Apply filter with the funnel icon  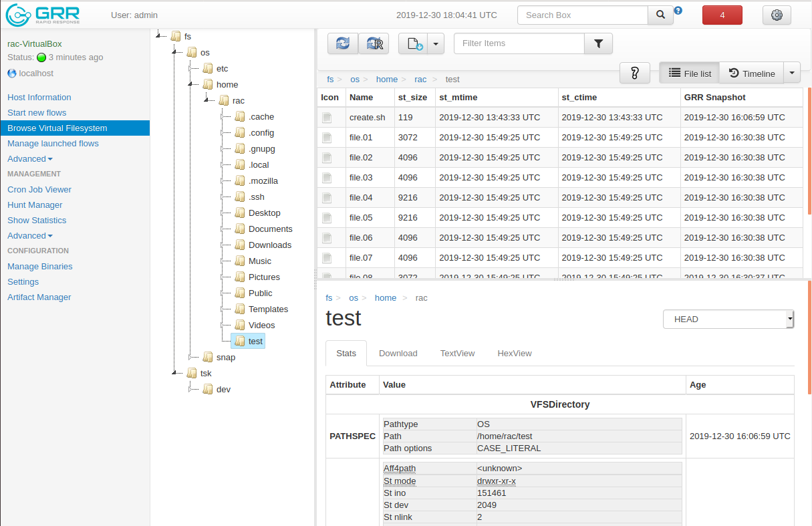pos(598,43)
